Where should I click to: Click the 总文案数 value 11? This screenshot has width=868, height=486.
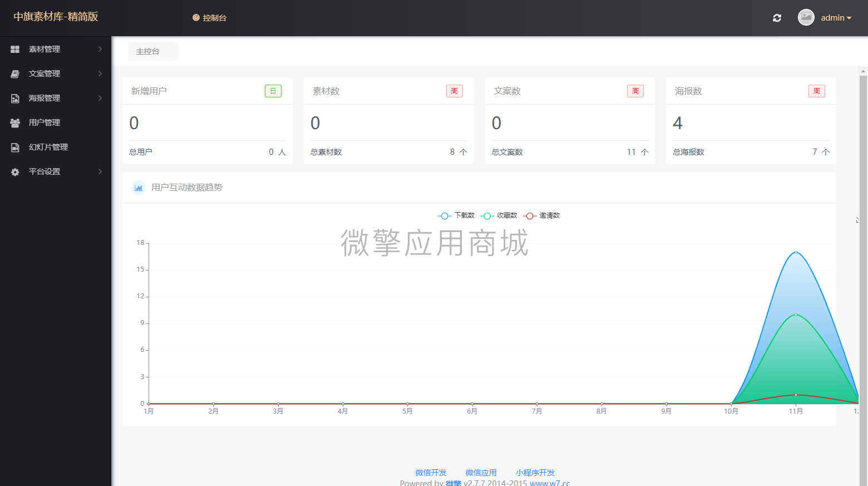(x=631, y=152)
